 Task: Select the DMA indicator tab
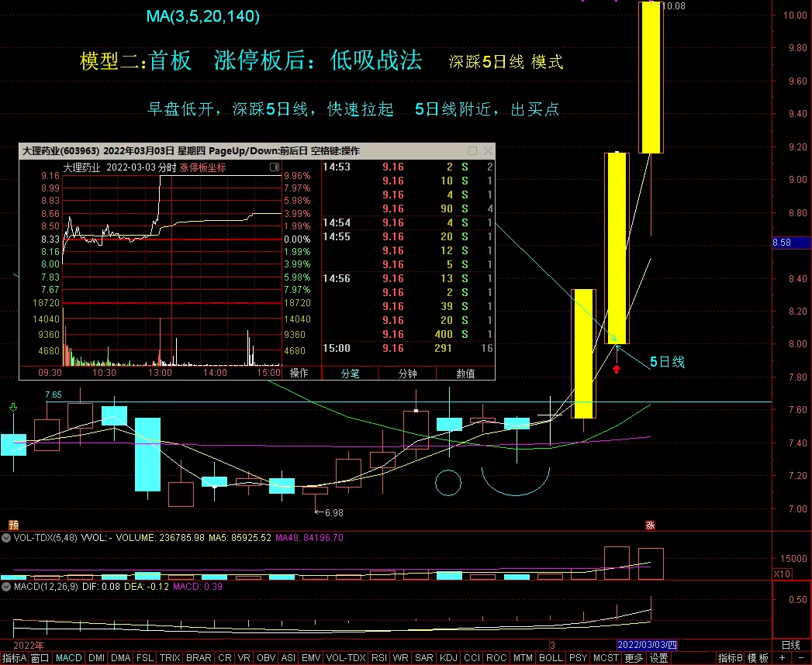pyautogui.click(x=121, y=658)
